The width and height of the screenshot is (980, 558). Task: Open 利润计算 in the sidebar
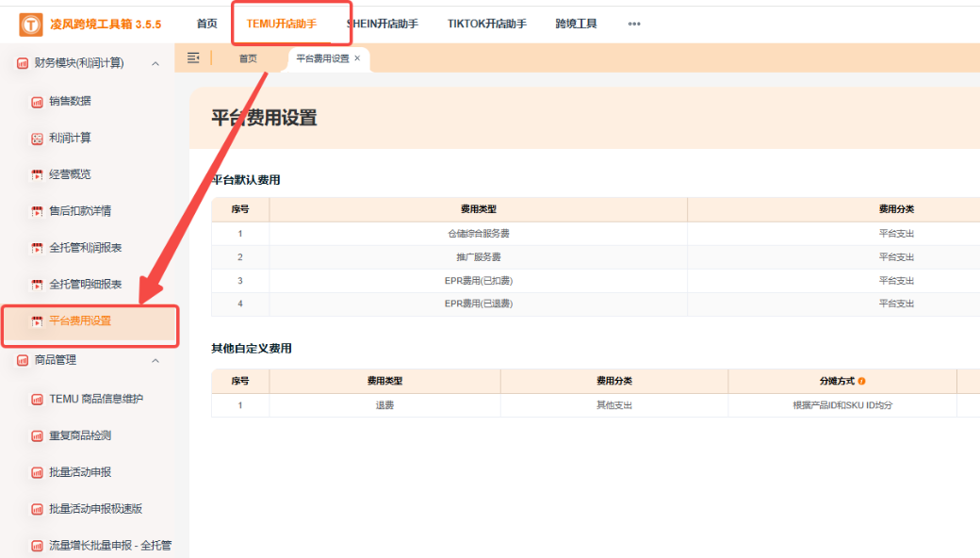pyautogui.click(x=70, y=138)
